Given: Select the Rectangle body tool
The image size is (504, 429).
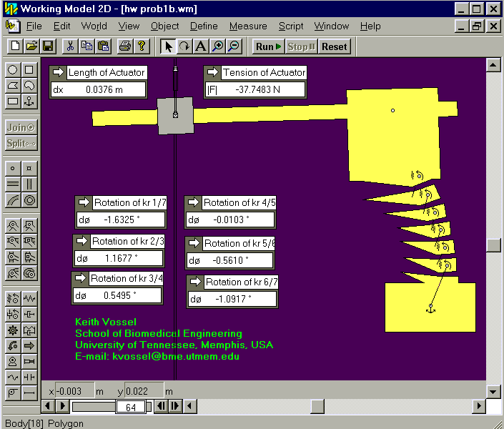Looking at the screenshot, I should 13,102.
